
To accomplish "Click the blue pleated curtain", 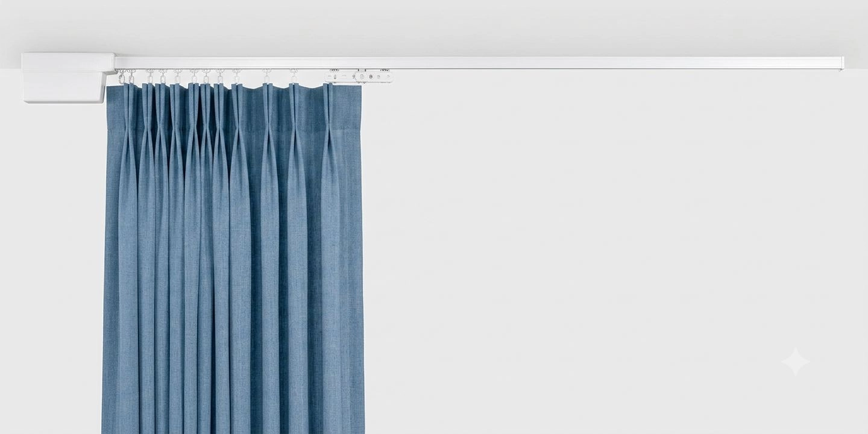I will coord(233,258).
